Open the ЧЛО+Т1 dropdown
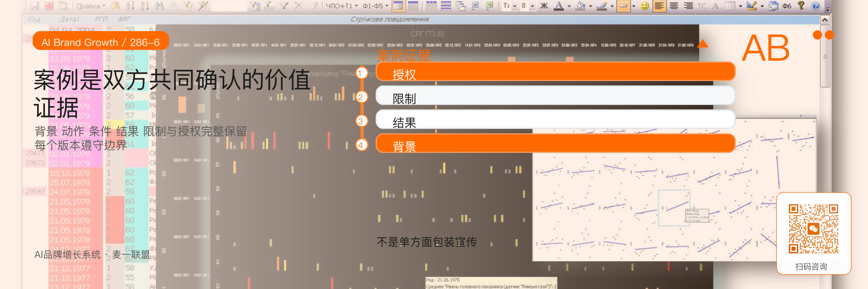The width and height of the screenshot is (868, 289). (342, 6)
